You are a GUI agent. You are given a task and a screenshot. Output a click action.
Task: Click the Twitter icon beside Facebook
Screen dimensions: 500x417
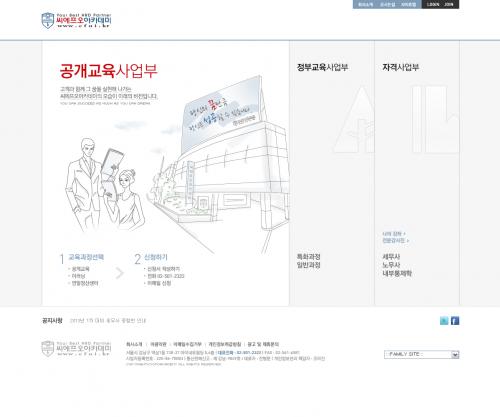(x=444, y=321)
